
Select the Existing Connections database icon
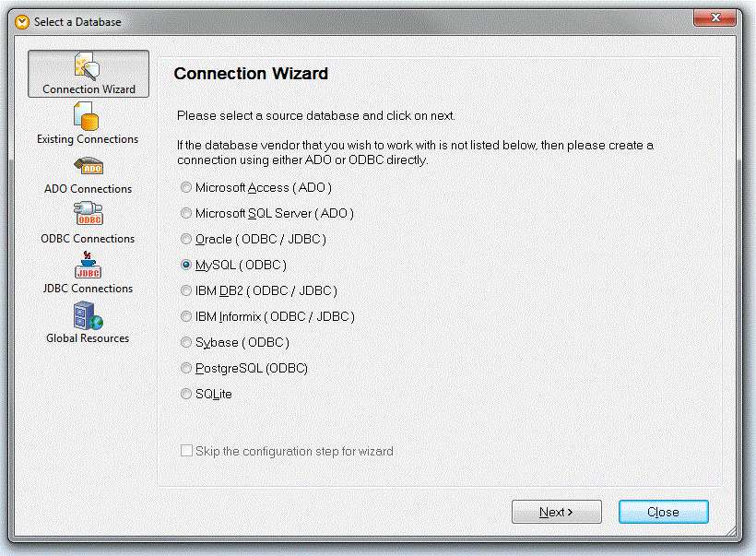pos(88,116)
